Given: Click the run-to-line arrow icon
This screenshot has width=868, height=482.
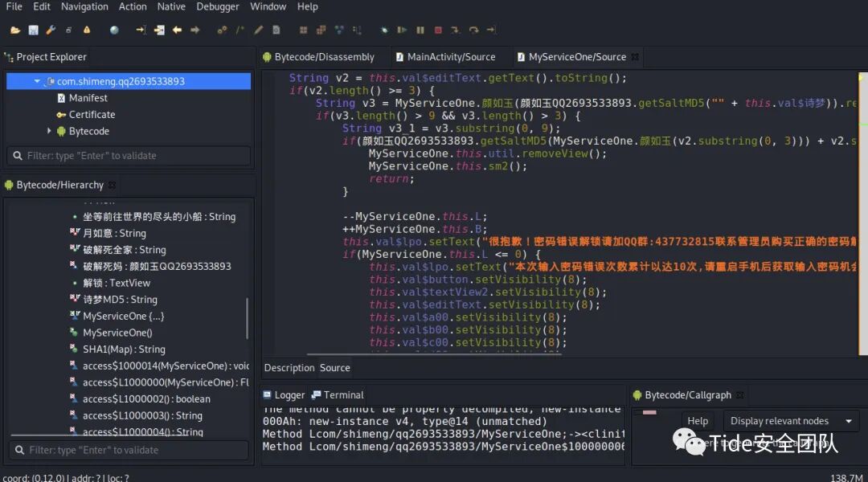Looking at the screenshot, I should [x=491, y=30].
